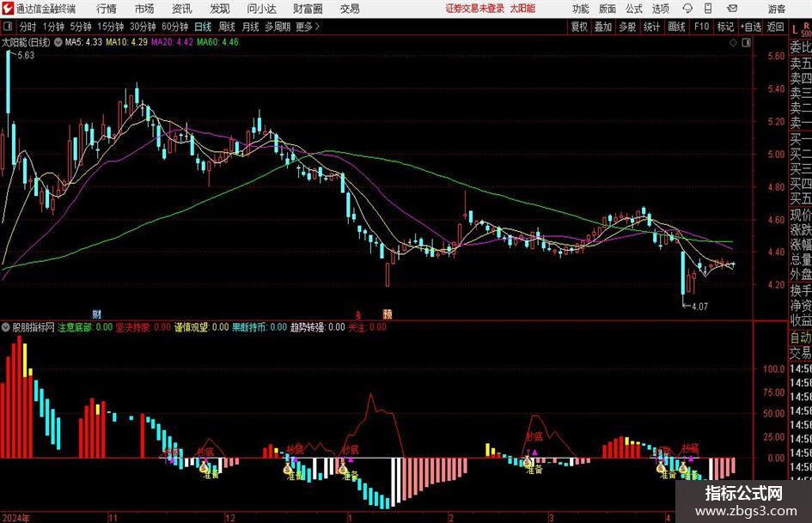Click the 股朋指标网 indicator name
This screenshot has height=523, width=812.
coord(34,327)
